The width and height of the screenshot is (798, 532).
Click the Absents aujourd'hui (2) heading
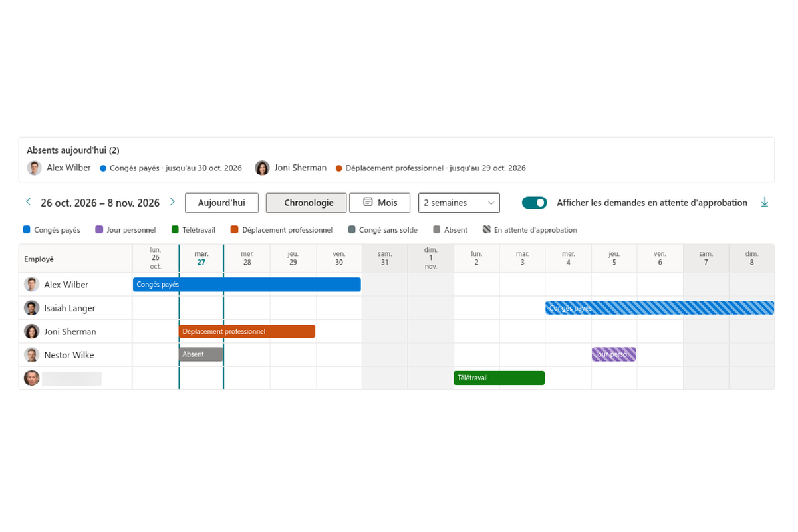pyautogui.click(x=73, y=150)
